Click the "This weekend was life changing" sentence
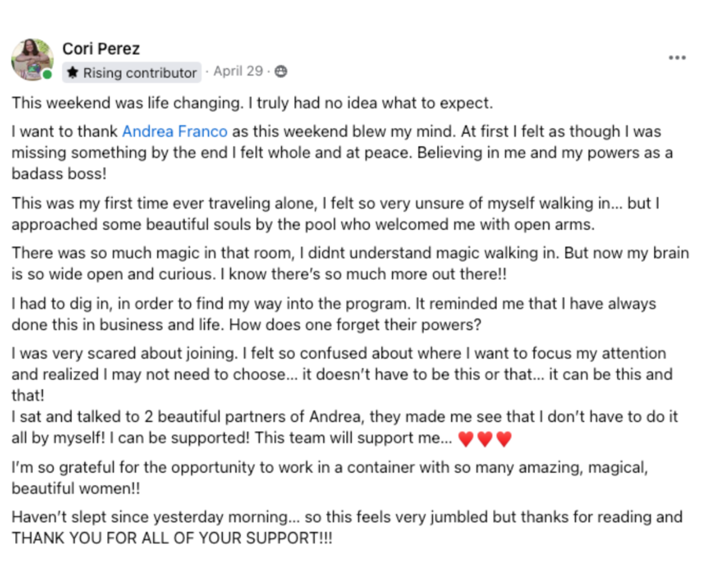702x588 pixels. coord(125,103)
